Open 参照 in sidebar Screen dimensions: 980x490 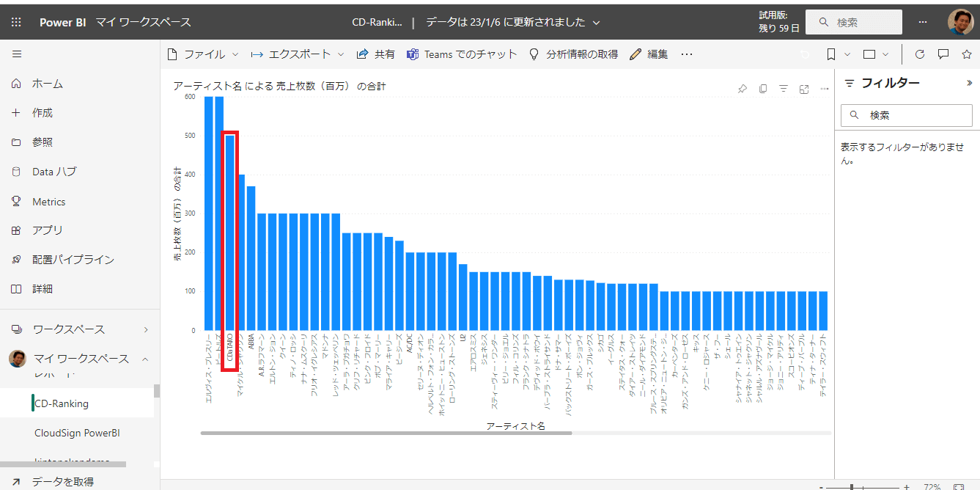click(79, 142)
